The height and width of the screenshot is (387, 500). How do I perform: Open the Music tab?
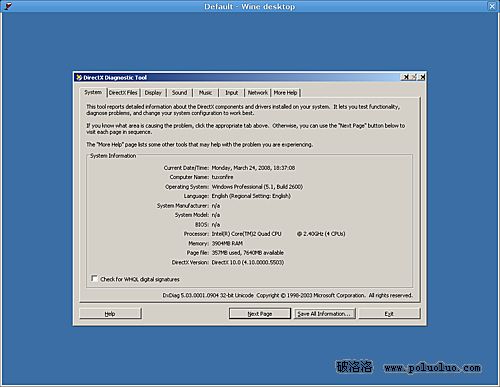point(205,93)
